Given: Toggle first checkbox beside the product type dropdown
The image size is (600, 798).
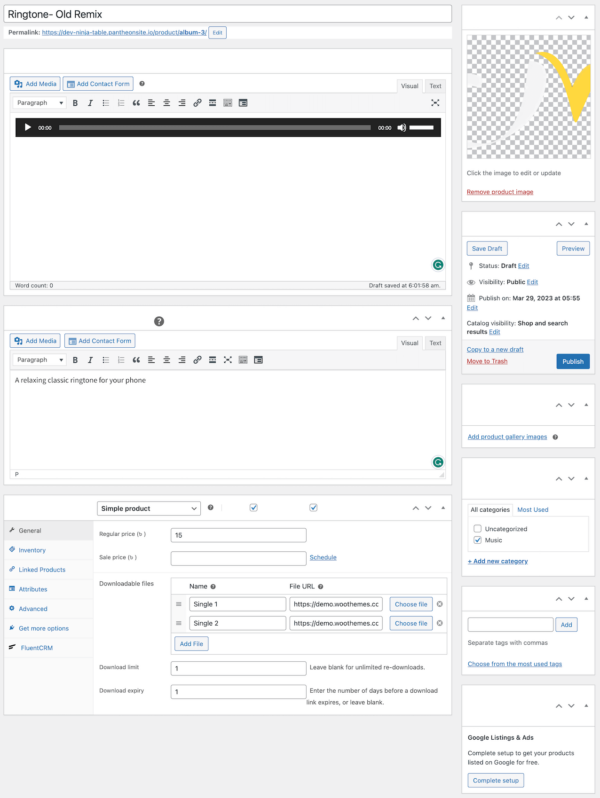Looking at the screenshot, I should pyautogui.click(x=253, y=508).
